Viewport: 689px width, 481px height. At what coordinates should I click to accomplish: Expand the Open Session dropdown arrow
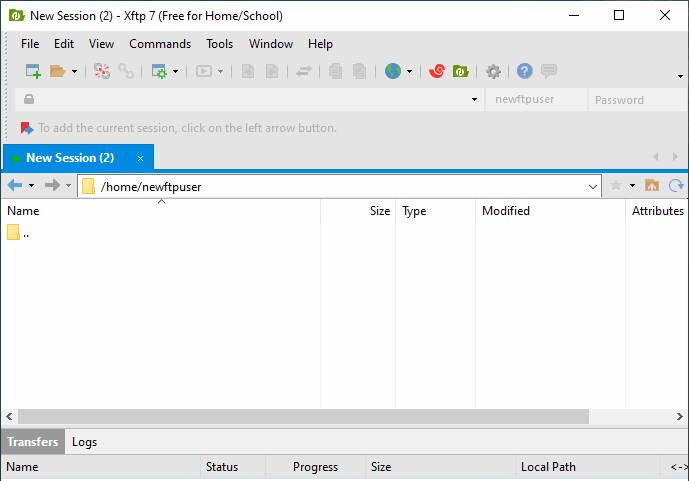pos(74,71)
